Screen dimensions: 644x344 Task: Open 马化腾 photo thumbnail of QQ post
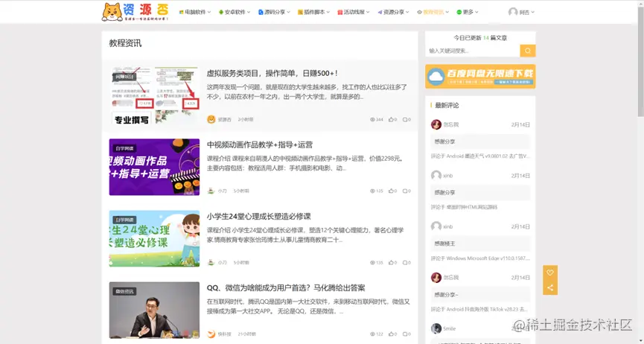(154, 310)
